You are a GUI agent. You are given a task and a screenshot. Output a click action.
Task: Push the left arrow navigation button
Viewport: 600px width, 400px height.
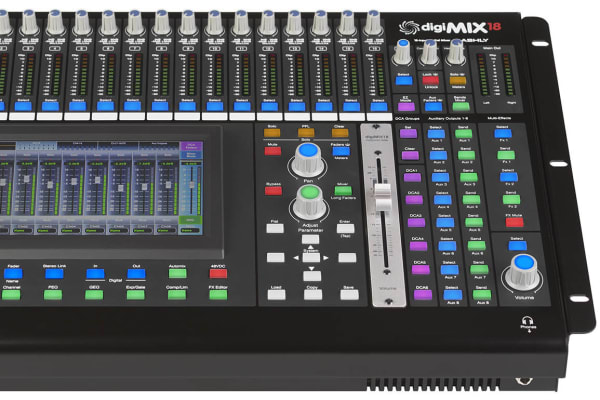click(x=276, y=257)
